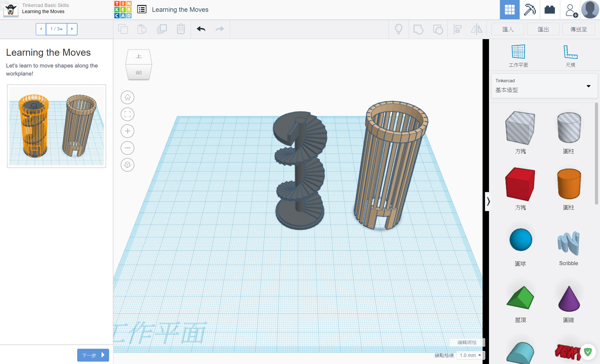This screenshot has height=364, width=600.
Task: Toggle show all with the lightbulb icon
Action: pyautogui.click(x=399, y=29)
